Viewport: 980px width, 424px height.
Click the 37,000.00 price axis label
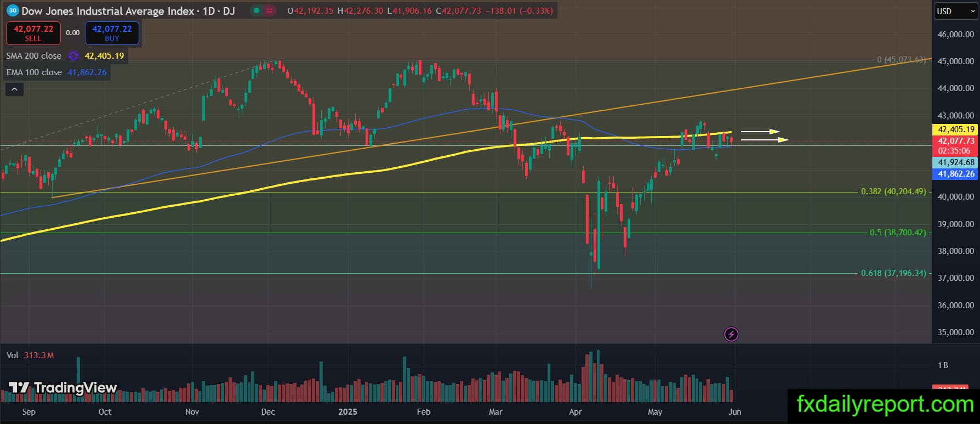[x=956, y=278]
